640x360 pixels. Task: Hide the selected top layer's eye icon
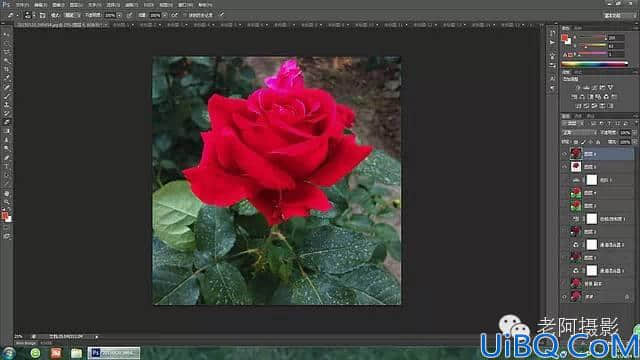coord(564,154)
